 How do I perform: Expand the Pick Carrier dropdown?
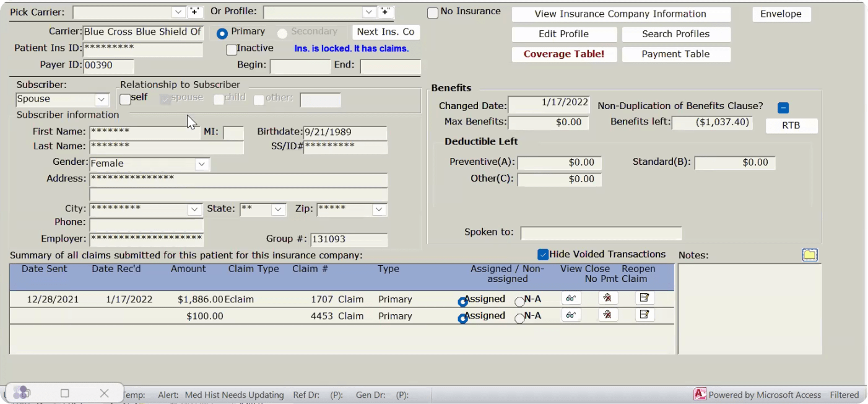point(178,12)
